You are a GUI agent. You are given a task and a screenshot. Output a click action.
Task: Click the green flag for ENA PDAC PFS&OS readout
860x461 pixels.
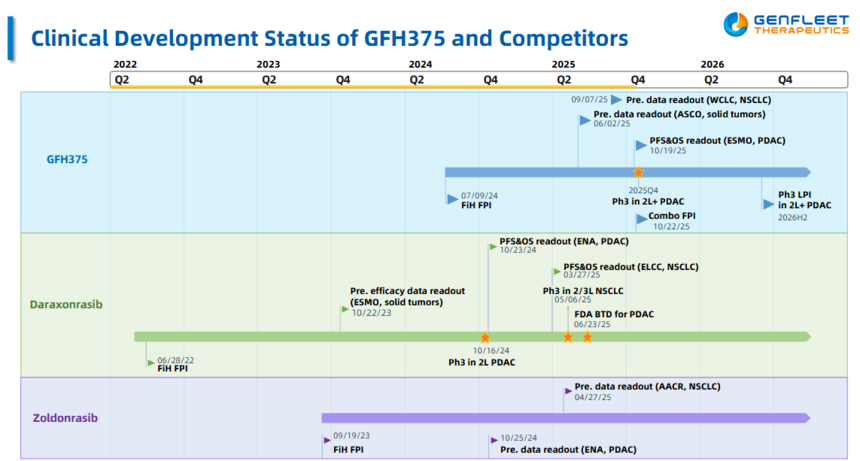click(492, 244)
